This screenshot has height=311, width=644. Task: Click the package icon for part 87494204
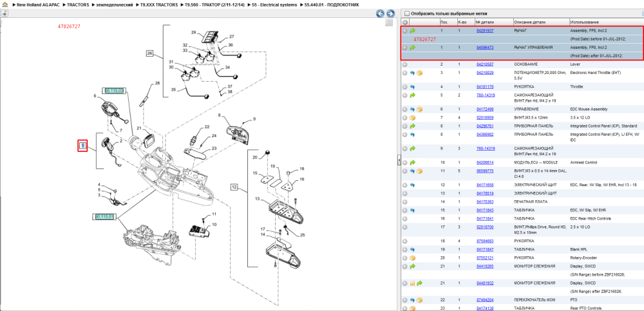point(420,300)
